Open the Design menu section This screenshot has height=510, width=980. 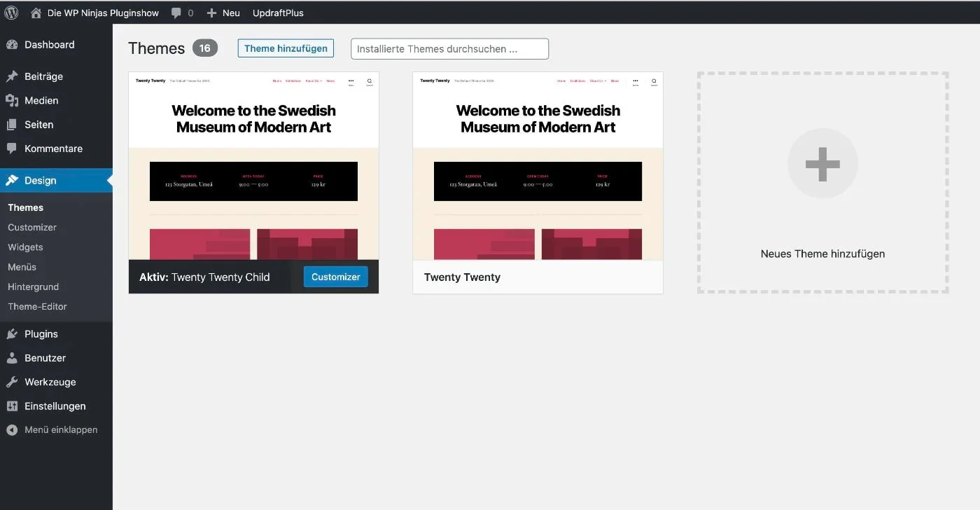(40, 180)
